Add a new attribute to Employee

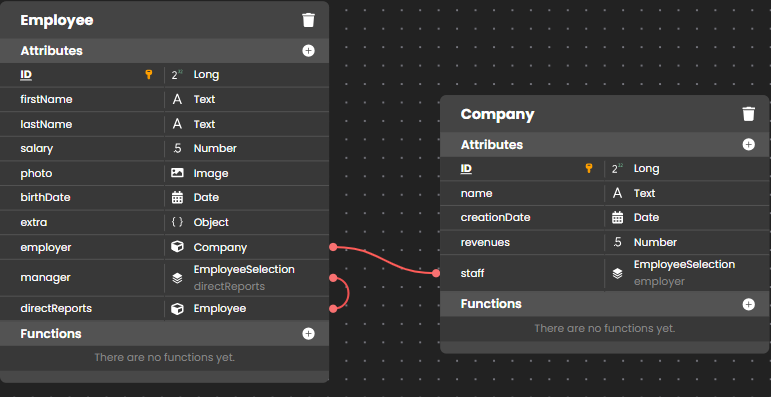pos(308,51)
